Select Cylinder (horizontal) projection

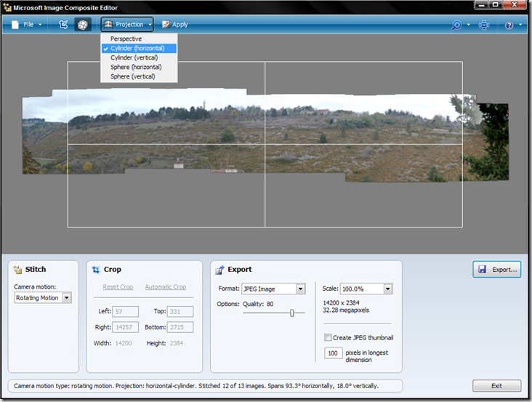[x=139, y=48]
